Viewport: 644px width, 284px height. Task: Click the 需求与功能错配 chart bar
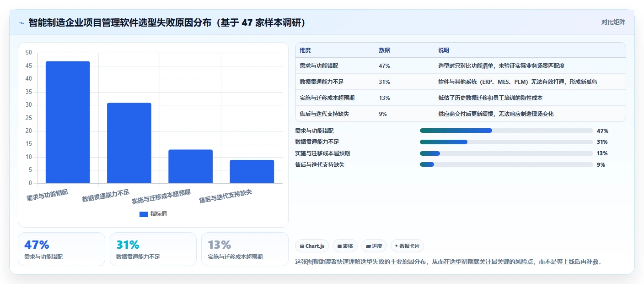68,122
